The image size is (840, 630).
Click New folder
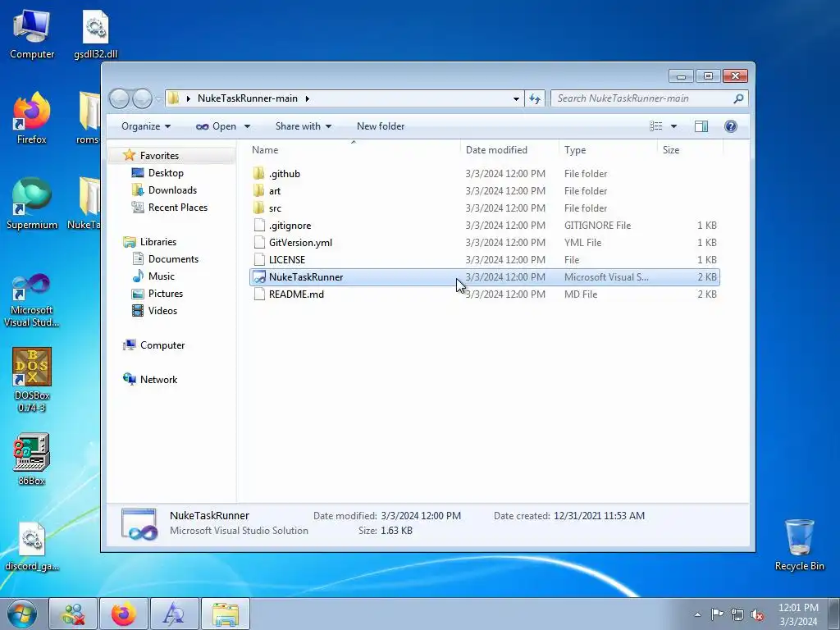click(381, 126)
